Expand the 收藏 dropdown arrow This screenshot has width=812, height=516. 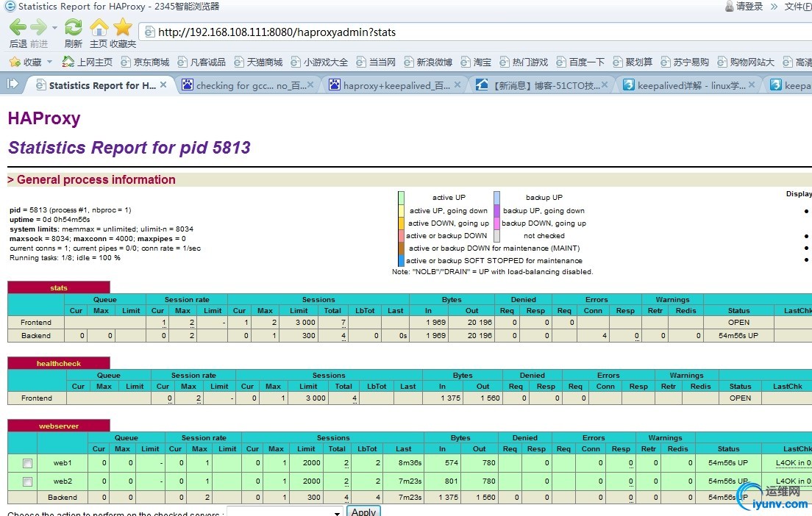coord(50,62)
